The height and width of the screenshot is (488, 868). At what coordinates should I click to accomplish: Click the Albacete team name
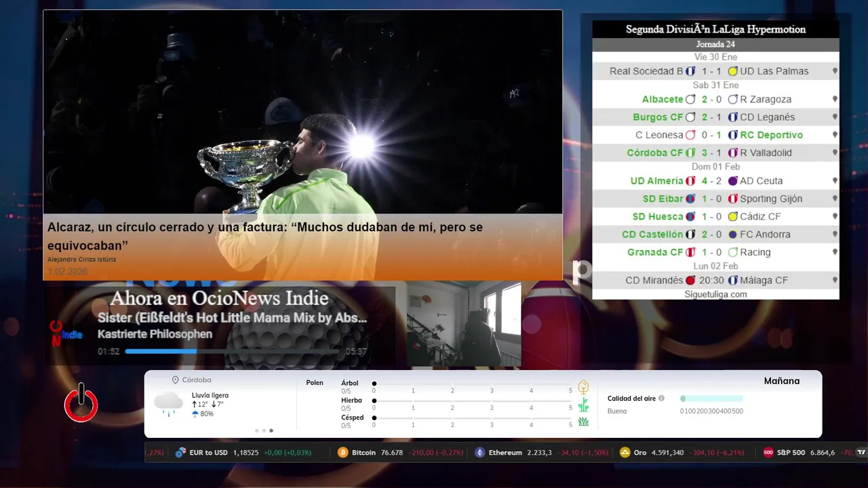point(663,99)
